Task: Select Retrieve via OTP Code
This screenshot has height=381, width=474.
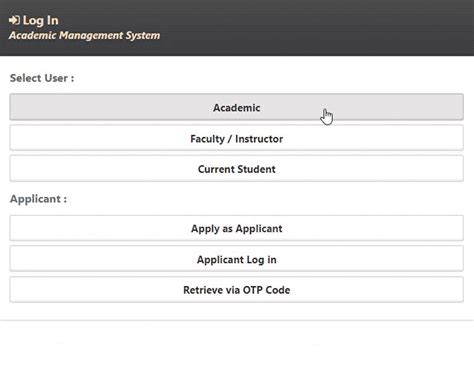Action: coord(236,289)
